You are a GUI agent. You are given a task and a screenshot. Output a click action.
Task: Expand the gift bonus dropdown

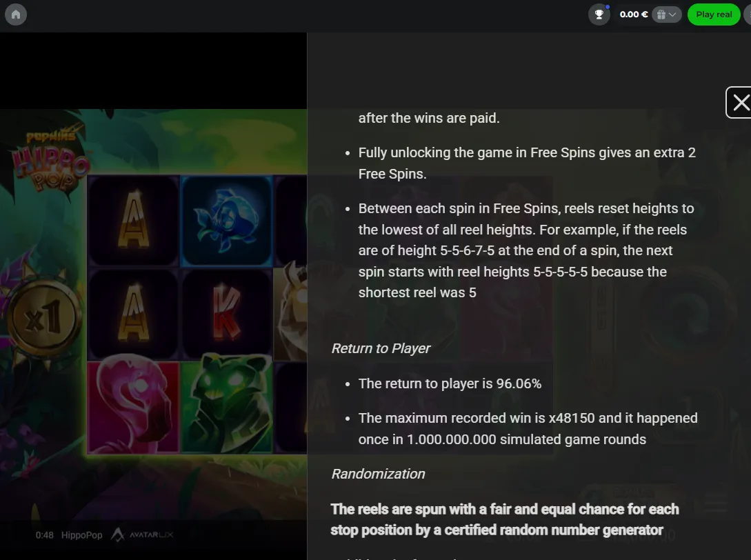coord(666,14)
